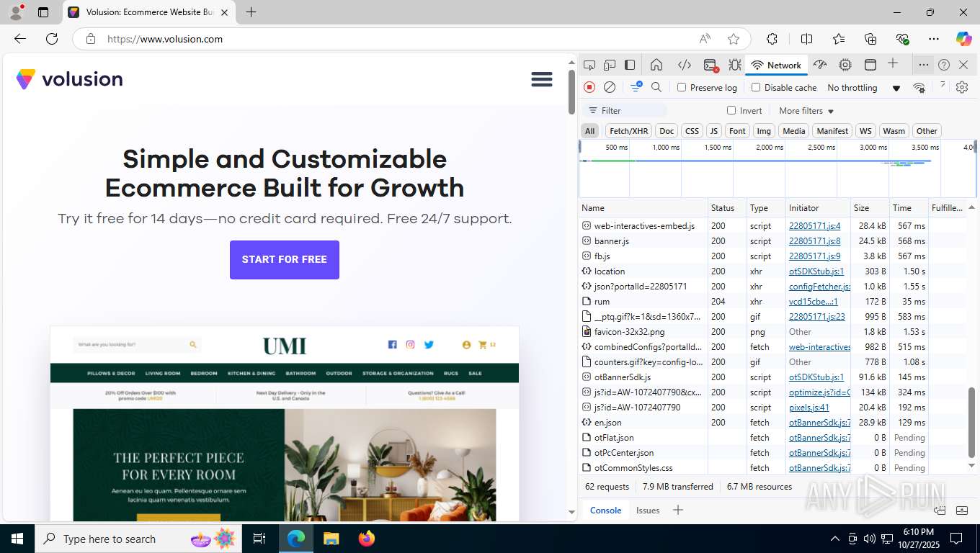Open the DevTools Welcome home tab
The width and height of the screenshot is (980, 553).
click(x=656, y=65)
